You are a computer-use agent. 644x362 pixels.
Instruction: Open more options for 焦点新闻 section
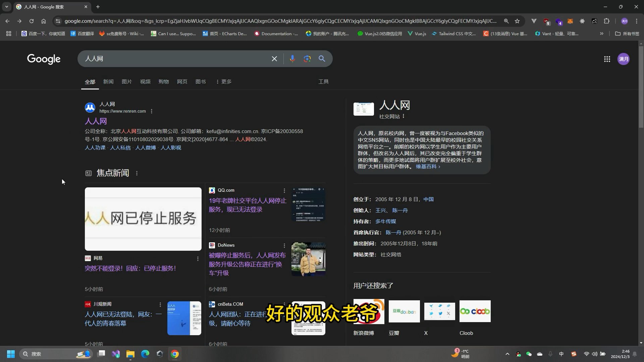137,173
